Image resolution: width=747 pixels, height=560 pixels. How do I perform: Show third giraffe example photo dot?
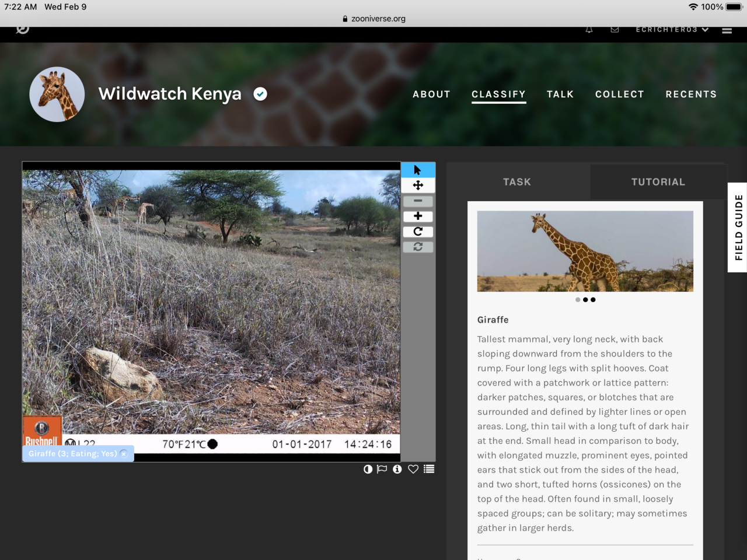click(x=593, y=300)
